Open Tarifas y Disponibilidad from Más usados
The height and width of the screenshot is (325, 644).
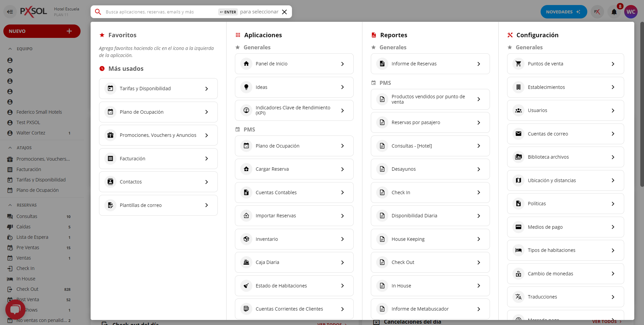click(x=158, y=89)
